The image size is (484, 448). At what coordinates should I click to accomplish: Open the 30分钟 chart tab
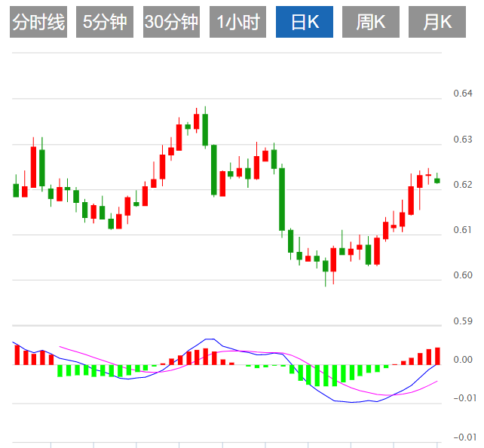pyautogui.click(x=171, y=23)
